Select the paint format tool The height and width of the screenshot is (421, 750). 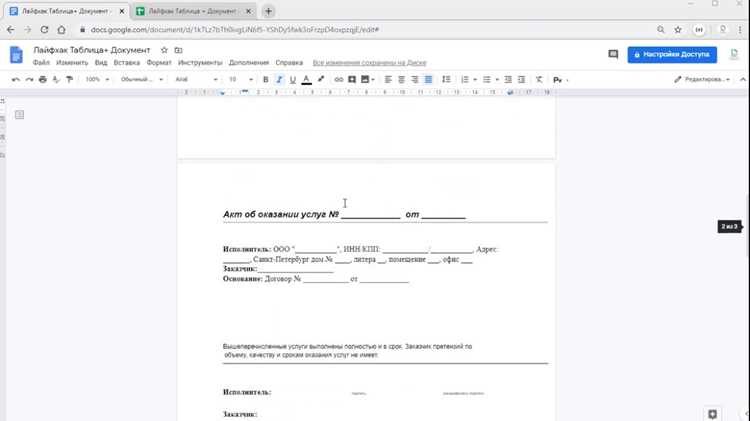tap(69, 79)
